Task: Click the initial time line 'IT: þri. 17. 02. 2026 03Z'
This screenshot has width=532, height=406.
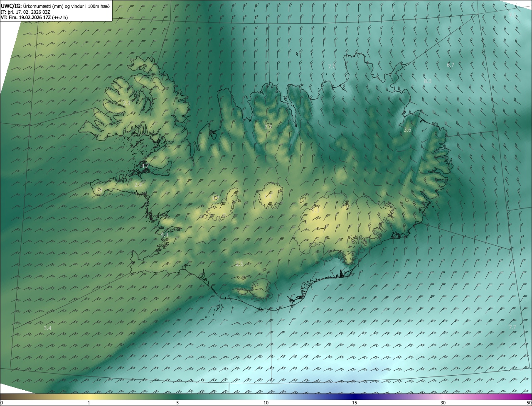Action: click(x=26, y=12)
